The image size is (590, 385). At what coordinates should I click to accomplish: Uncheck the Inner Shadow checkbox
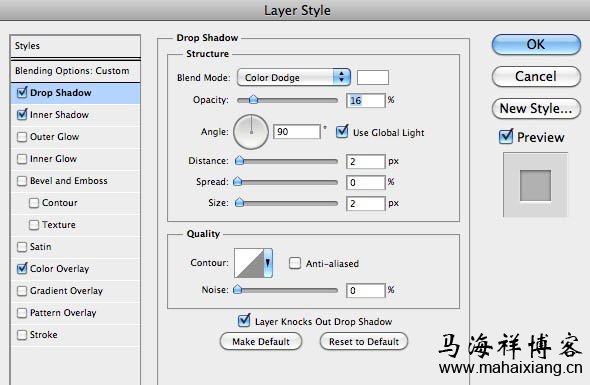click(22, 114)
